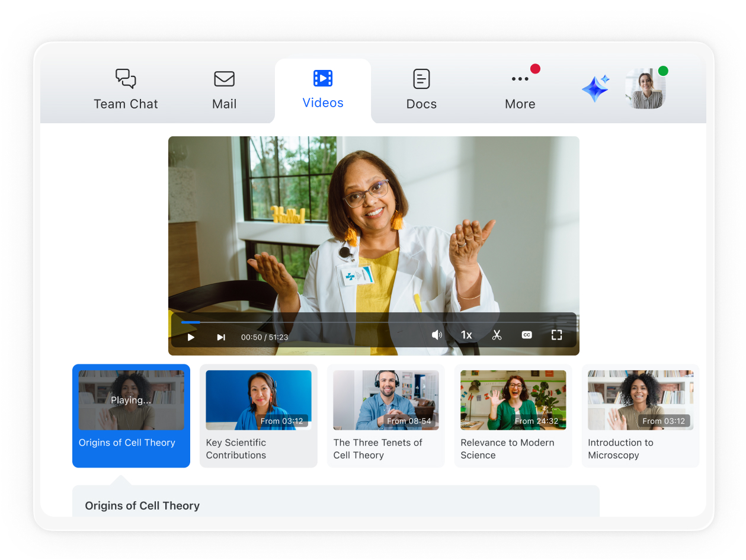Open Relevance to Modern Science chapter
Image resolution: width=746 pixels, height=560 pixels.
tap(513, 415)
